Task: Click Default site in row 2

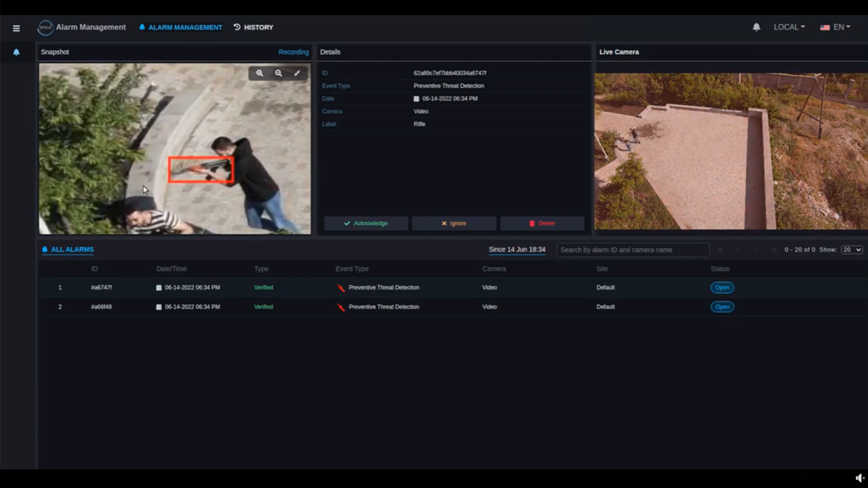Action: pyautogui.click(x=606, y=307)
